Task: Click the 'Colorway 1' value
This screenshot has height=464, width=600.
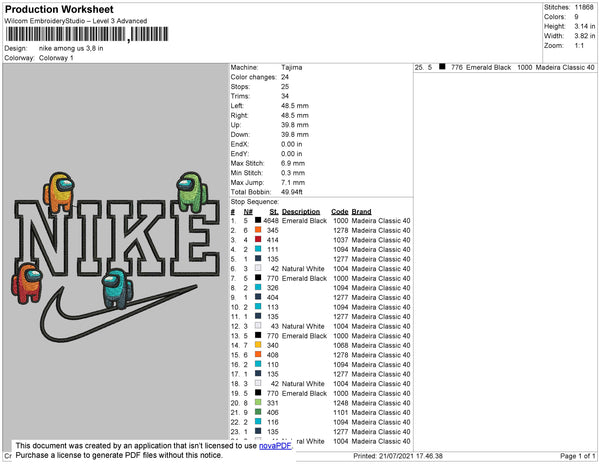Action: click(56, 58)
